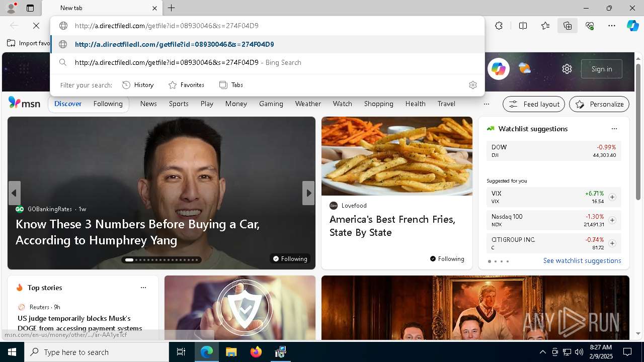The width and height of the screenshot is (644, 362).
Task: Open the Reuters Musk DOGE story
Action: pos(80,323)
